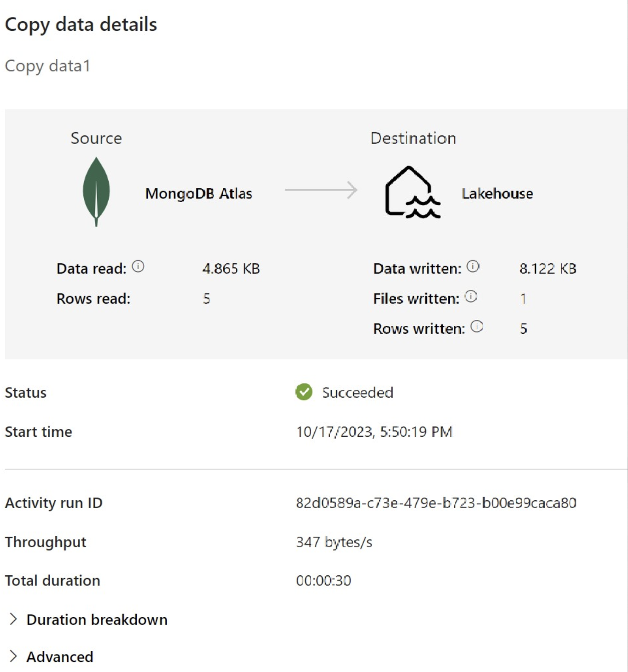The height and width of the screenshot is (672, 628).
Task: Click the MongoDB Atlas source icon
Action: [96, 192]
